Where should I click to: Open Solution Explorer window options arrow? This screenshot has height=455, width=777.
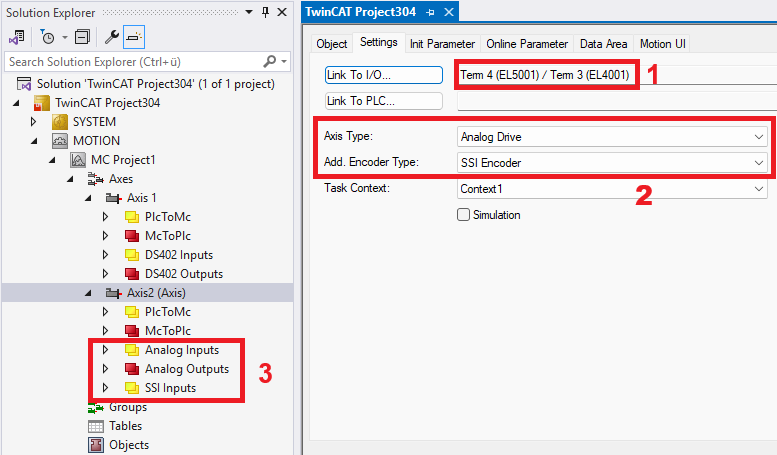[x=249, y=12]
